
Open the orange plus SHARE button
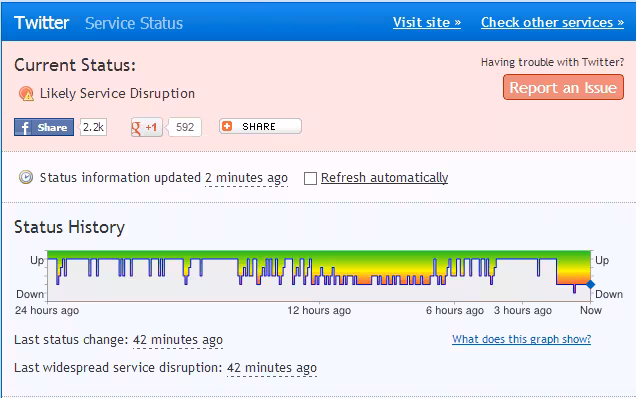click(260, 126)
